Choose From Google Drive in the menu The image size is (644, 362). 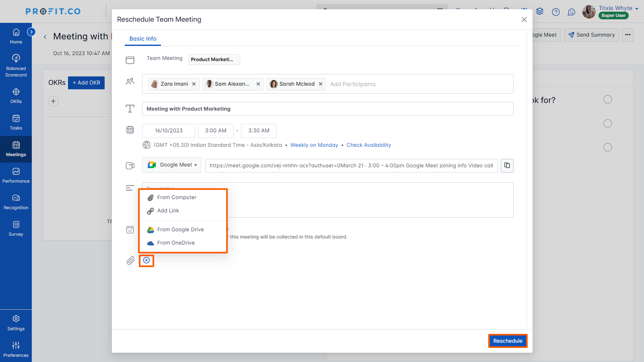point(180,230)
